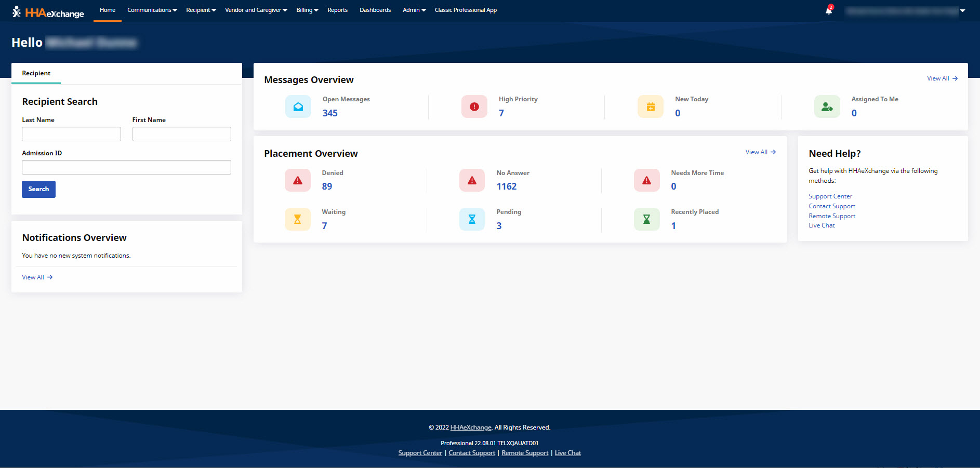The image size is (980, 468).
Task: Open Remote Support link in Need Help
Action: (832, 216)
